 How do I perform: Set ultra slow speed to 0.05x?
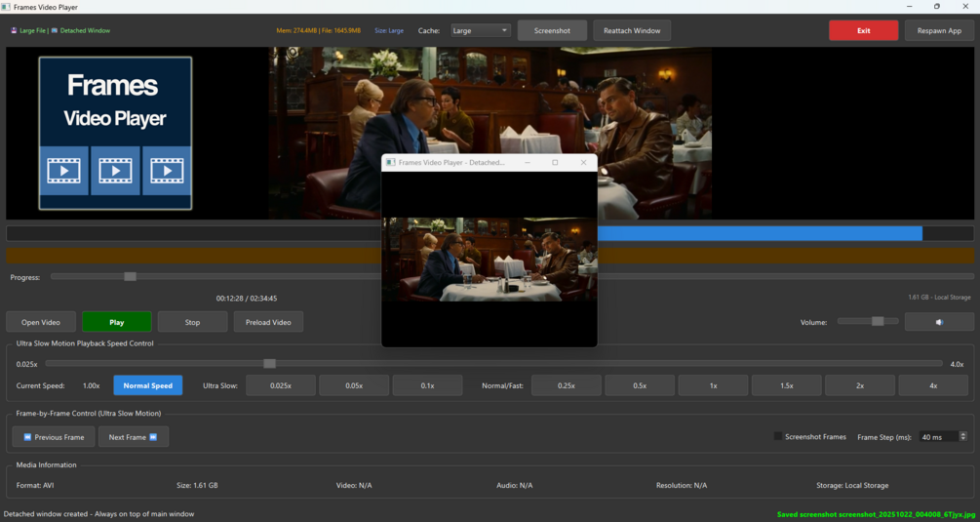pos(354,385)
